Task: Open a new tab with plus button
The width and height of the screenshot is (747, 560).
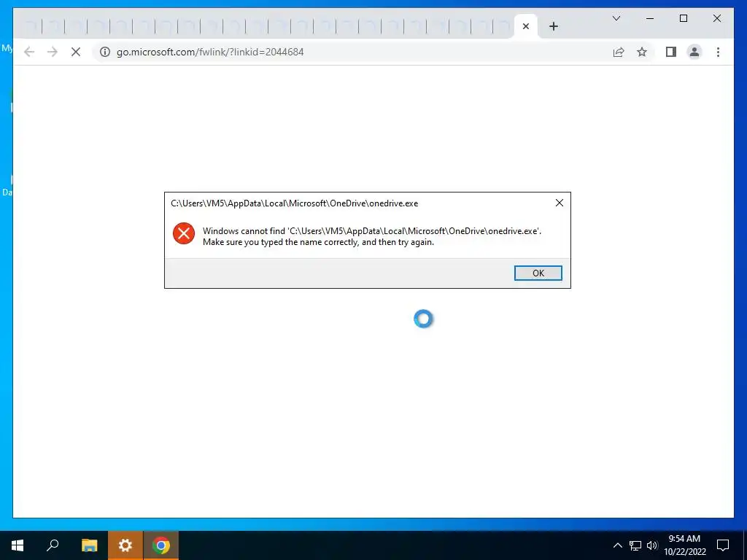Action: tap(553, 26)
